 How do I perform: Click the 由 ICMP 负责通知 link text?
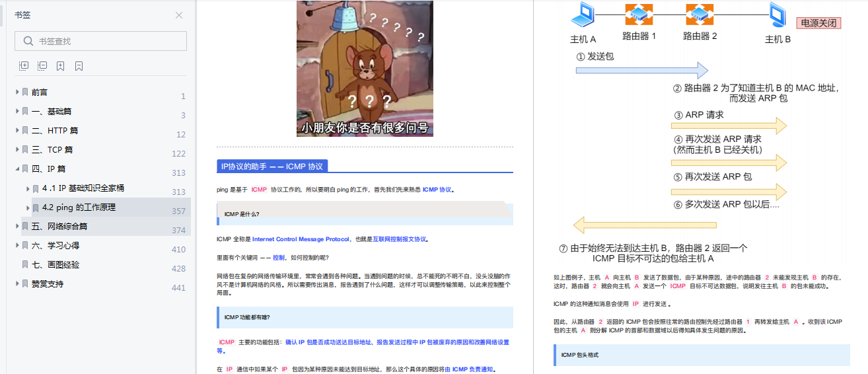(468, 369)
